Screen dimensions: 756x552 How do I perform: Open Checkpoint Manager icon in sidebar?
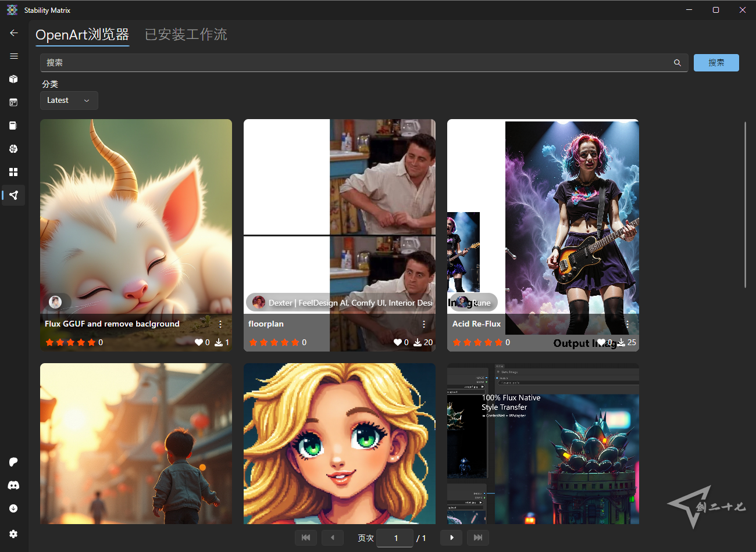click(x=14, y=126)
